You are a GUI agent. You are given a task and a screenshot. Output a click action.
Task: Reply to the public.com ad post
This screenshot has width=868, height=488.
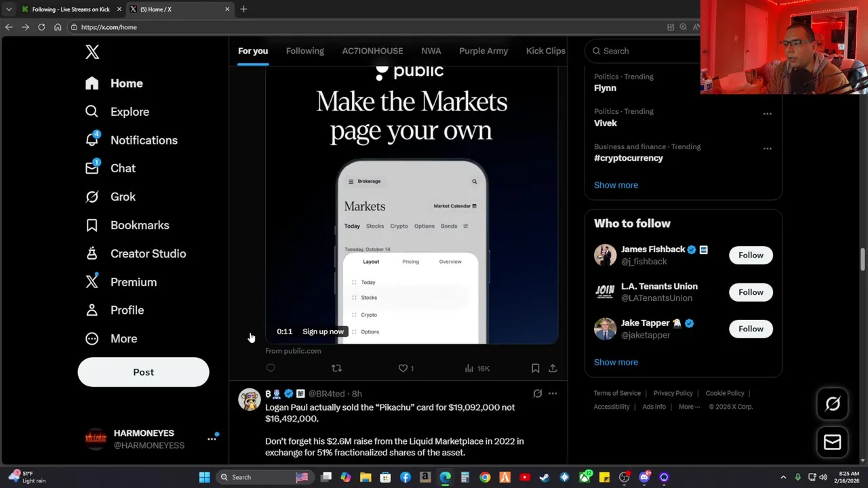[x=271, y=368]
